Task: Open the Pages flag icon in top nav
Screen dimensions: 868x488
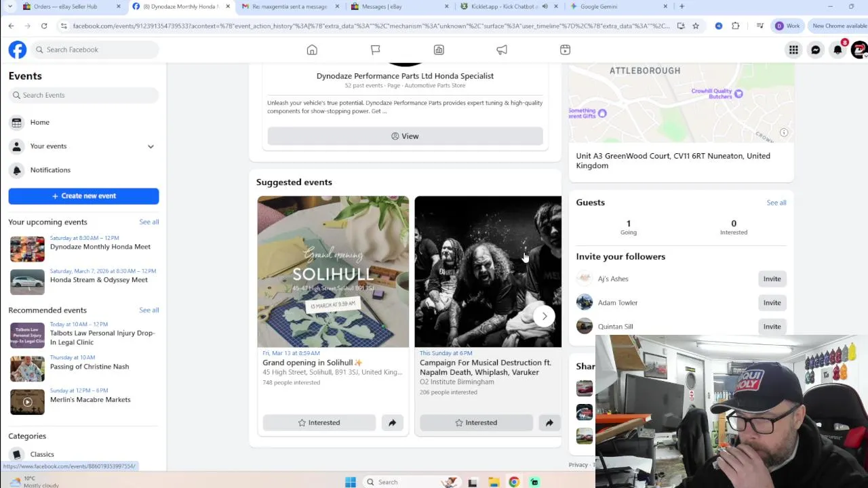Action: pos(375,49)
